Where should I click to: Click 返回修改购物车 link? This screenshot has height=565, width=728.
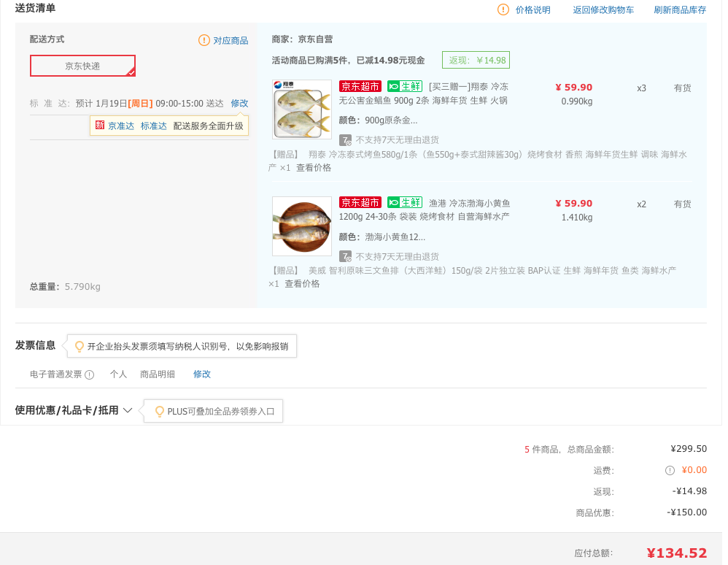pos(603,9)
